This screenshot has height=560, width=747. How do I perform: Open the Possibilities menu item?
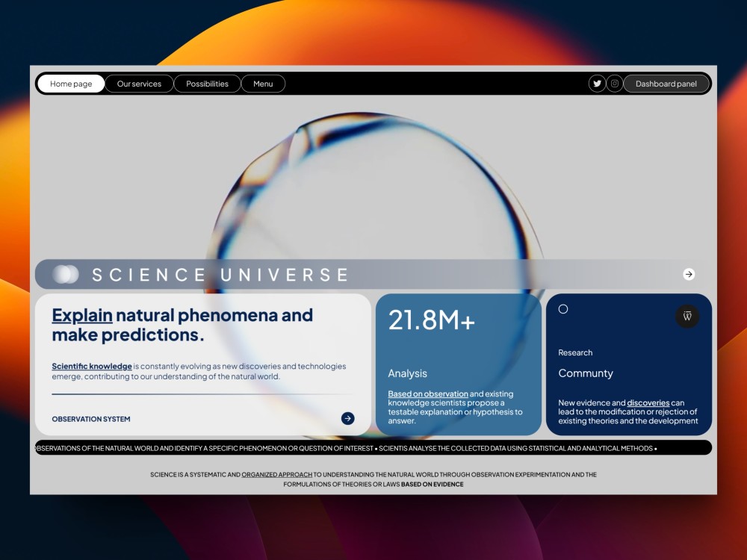point(207,84)
